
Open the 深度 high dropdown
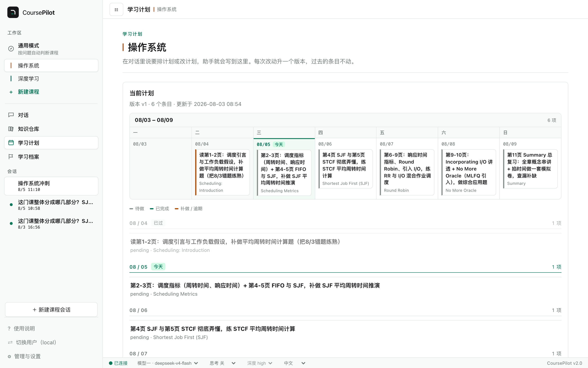click(259, 363)
